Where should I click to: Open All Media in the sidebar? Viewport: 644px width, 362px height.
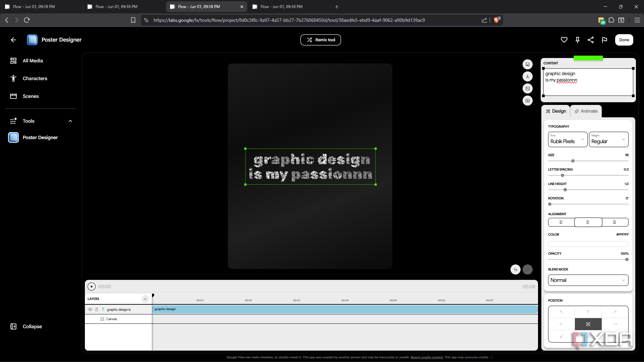pos(33,61)
